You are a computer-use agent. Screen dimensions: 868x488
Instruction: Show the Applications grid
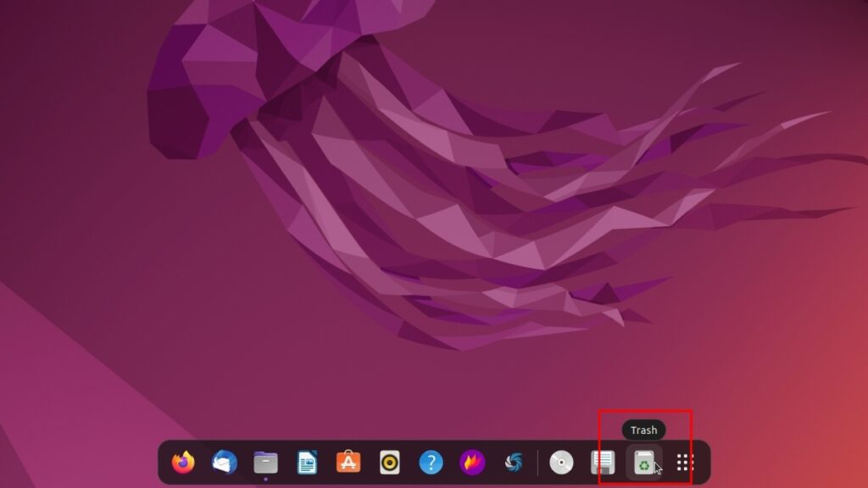(x=686, y=461)
